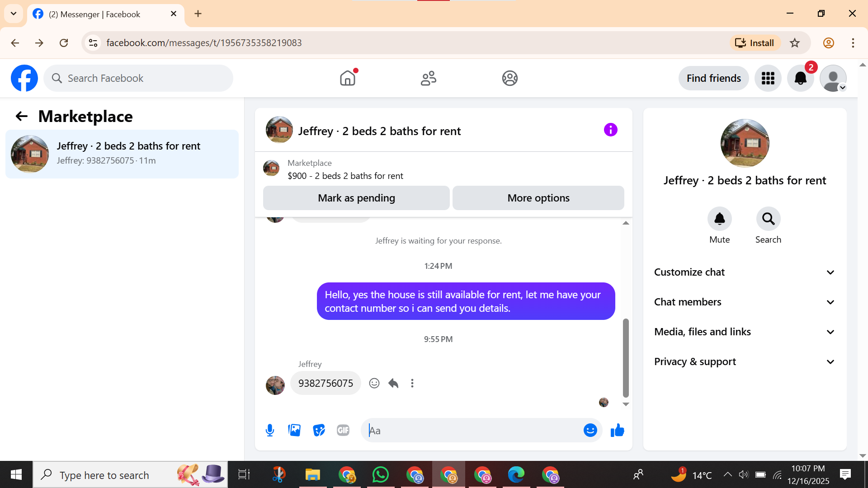View site information icon in address bar
Viewport: 868px width, 488px height.
coord(93,43)
